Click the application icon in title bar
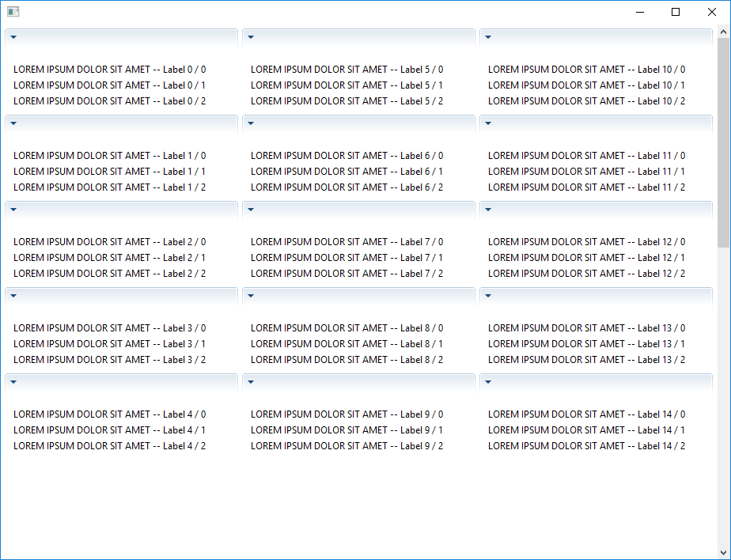The height and width of the screenshot is (560, 731). coord(13,12)
